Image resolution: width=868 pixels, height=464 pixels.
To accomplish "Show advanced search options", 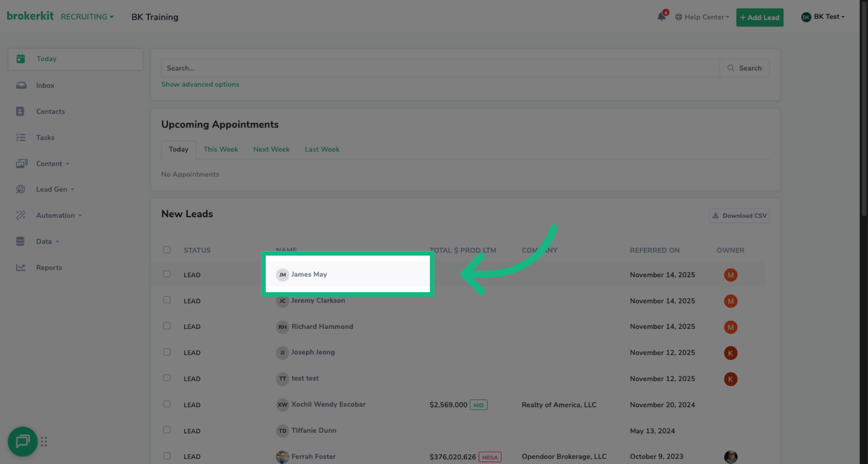I will [x=200, y=85].
